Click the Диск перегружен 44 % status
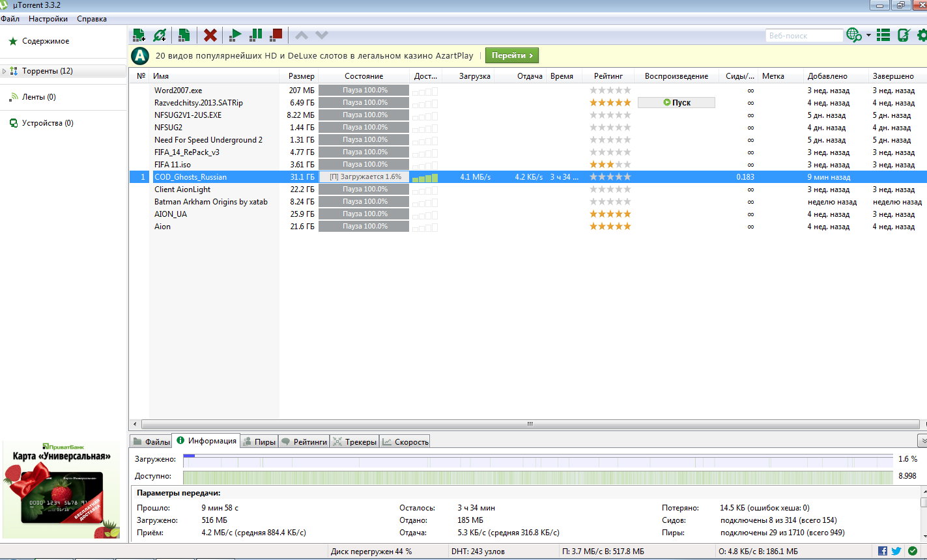The height and width of the screenshot is (560, 927). (371, 552)
